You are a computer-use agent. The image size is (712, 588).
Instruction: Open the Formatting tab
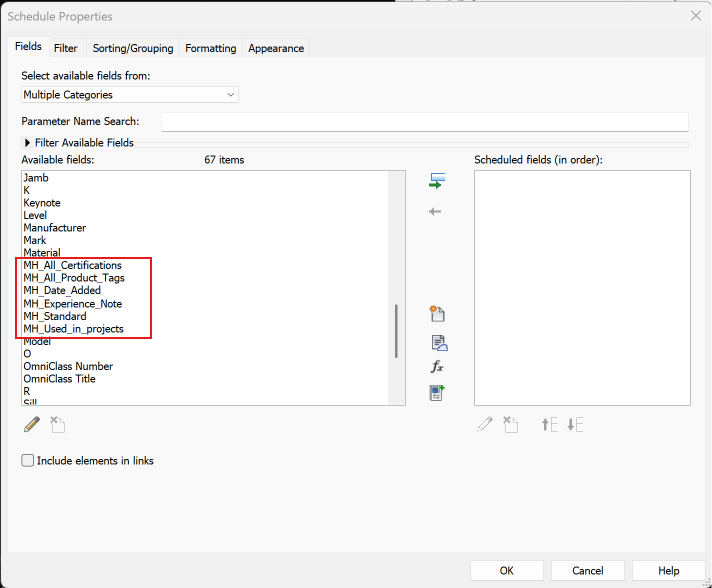point(211,48)
